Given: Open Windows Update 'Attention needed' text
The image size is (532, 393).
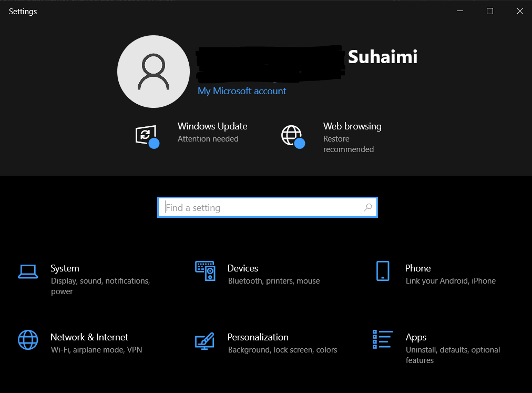Looking at the screenshot, I should 208,139.
